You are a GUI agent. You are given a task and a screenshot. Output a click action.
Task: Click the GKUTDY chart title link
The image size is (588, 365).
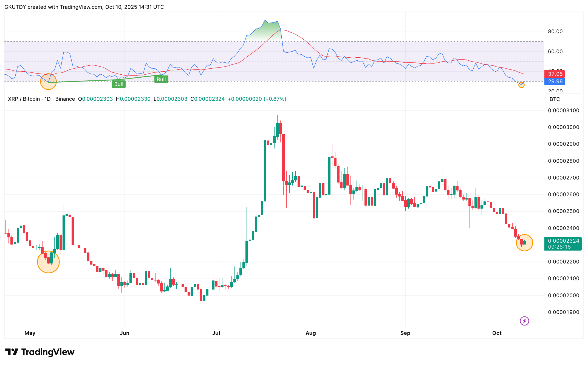(15, 7)
